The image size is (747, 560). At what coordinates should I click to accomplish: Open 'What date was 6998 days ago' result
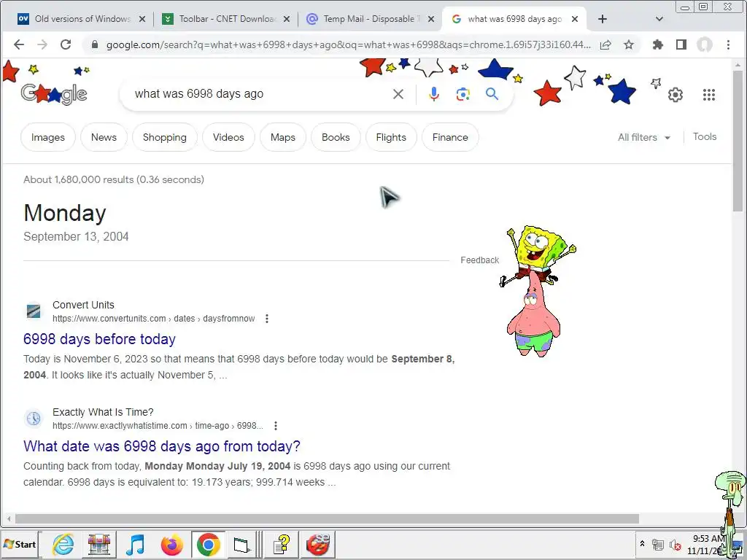(x=162, y=446)
